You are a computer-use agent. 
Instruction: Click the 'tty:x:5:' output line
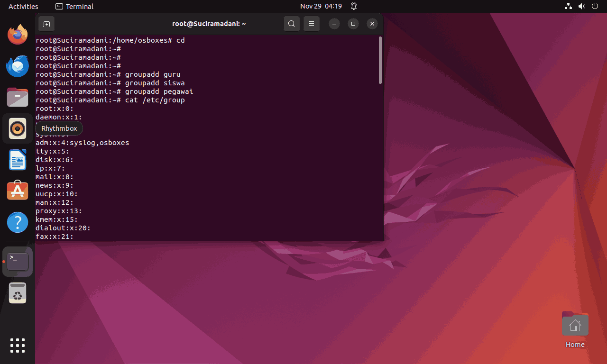tap(52, 151)
